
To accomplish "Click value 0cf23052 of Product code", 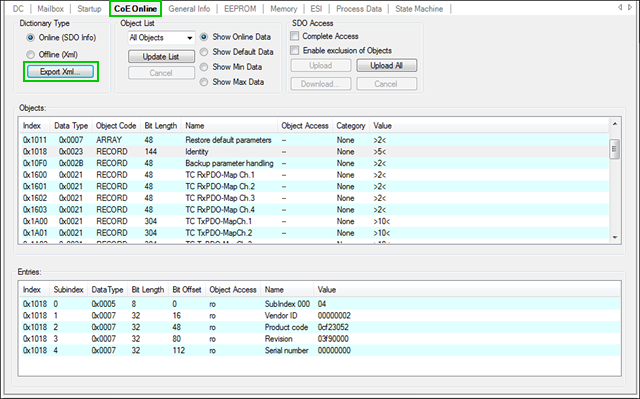I will pos(333,327).
